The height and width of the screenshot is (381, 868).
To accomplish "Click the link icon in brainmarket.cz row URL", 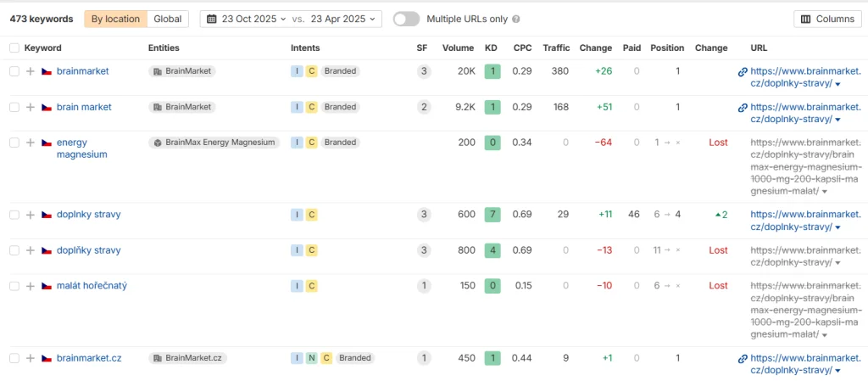I will (x=743, y=358).
